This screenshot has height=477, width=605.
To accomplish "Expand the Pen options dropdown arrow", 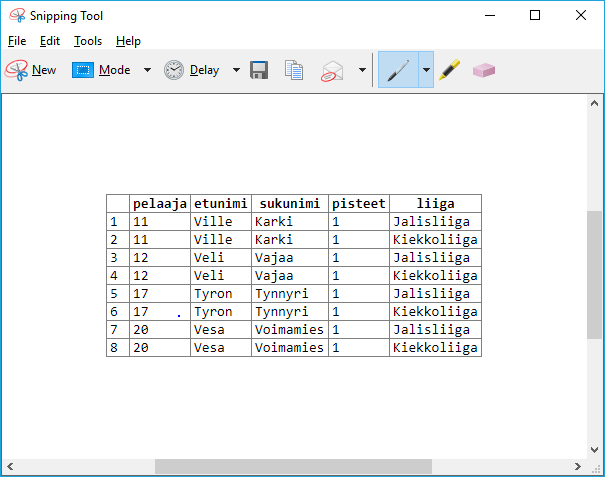I will (426, 70).
